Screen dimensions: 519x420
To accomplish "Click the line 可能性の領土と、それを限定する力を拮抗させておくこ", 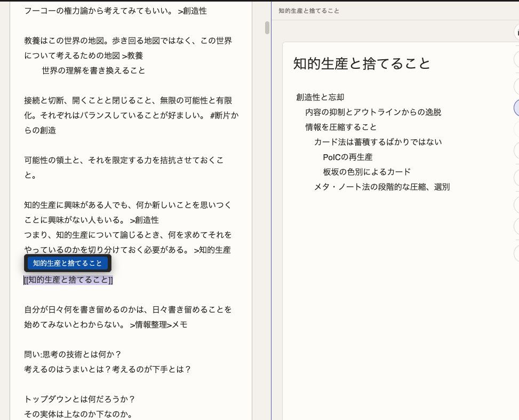I will (x=124, y=160).
